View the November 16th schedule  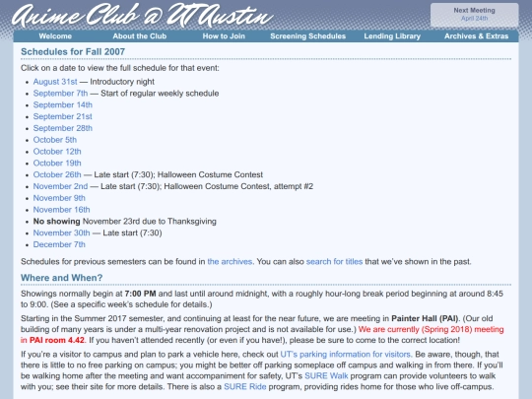click(62, 210)
